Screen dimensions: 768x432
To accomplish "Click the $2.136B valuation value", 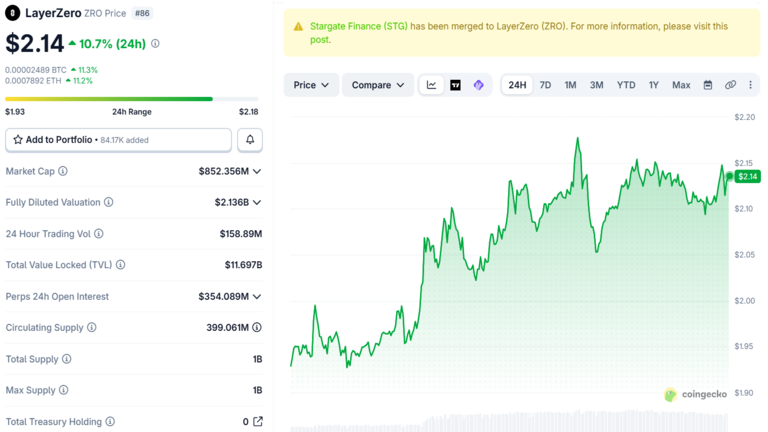I will pos(231,202).
